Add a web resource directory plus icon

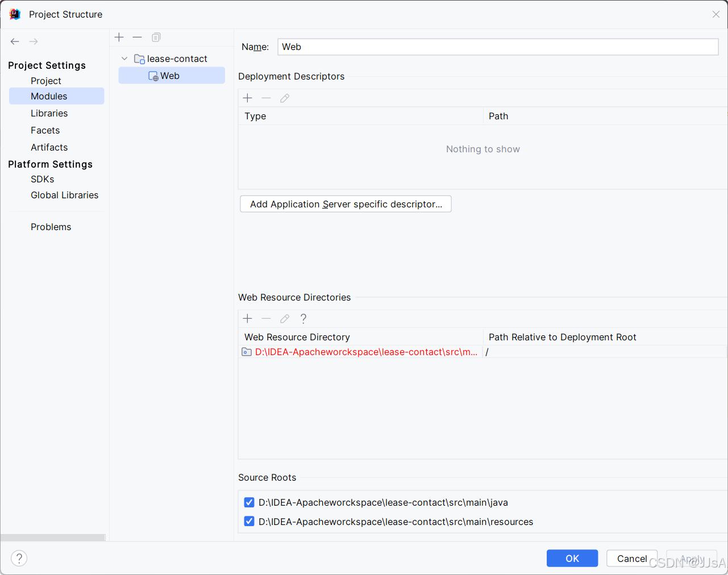(x=248, y=319)
